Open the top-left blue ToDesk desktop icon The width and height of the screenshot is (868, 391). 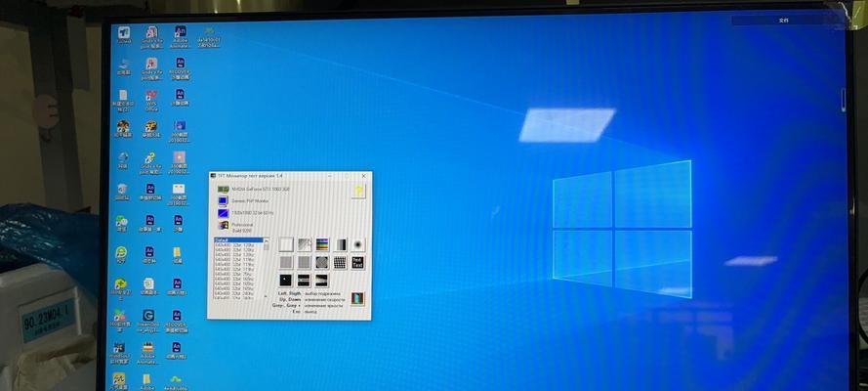pos(123,36)
